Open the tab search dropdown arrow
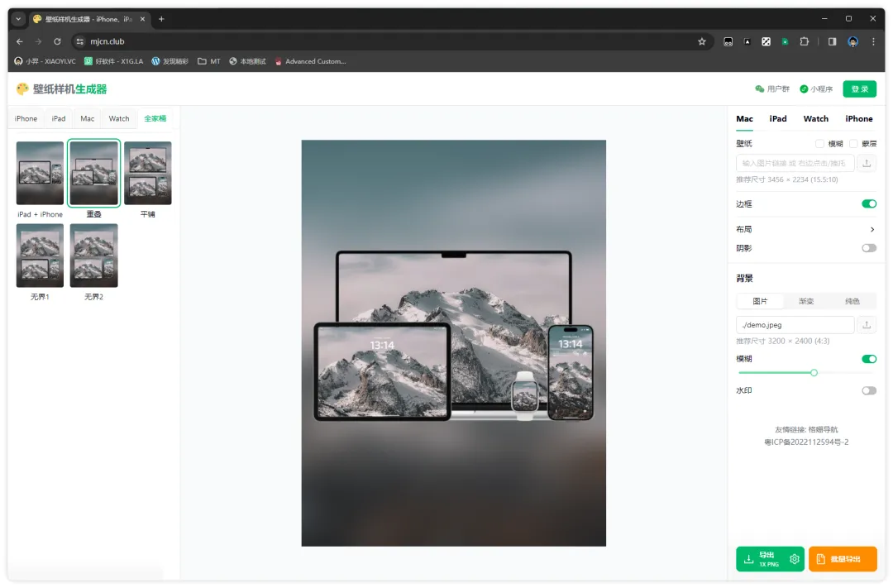The image size is (893, 588). [x=18, y=19]
